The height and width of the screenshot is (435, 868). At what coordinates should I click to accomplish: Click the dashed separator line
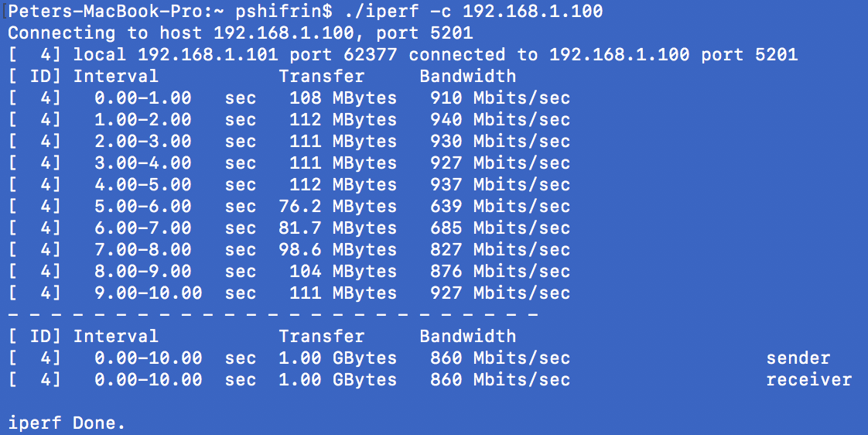click(273, 315)
